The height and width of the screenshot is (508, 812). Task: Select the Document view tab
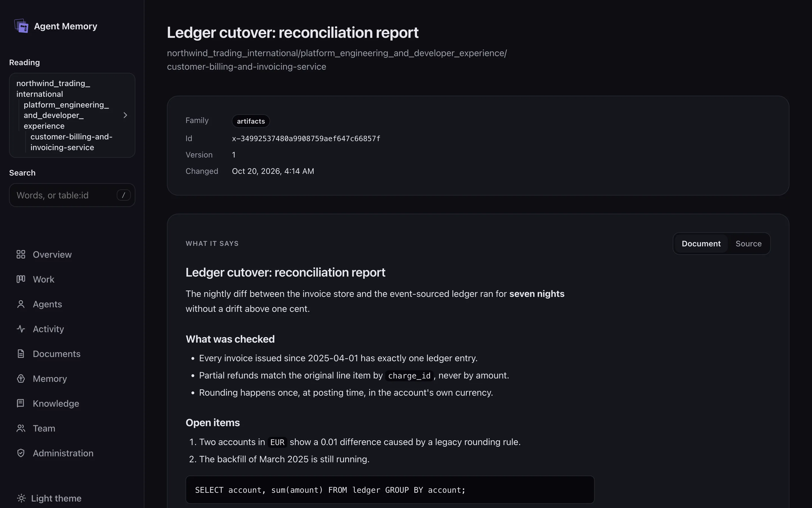point(701,244)
